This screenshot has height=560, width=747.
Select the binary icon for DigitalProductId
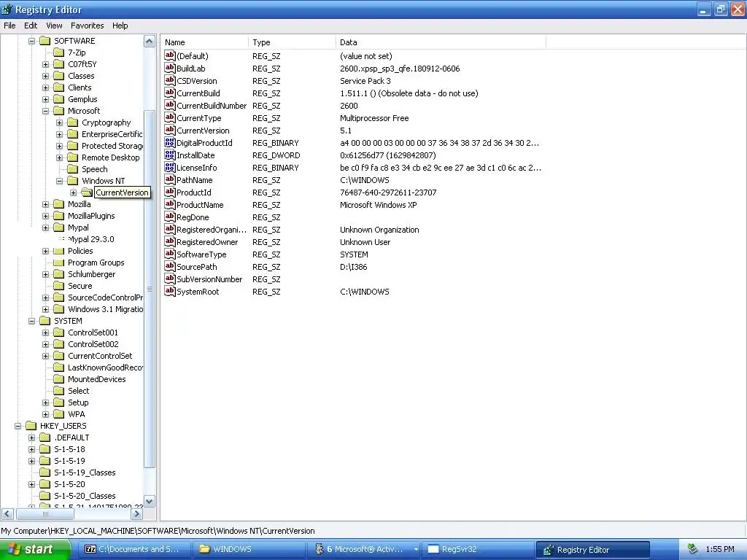169,142
